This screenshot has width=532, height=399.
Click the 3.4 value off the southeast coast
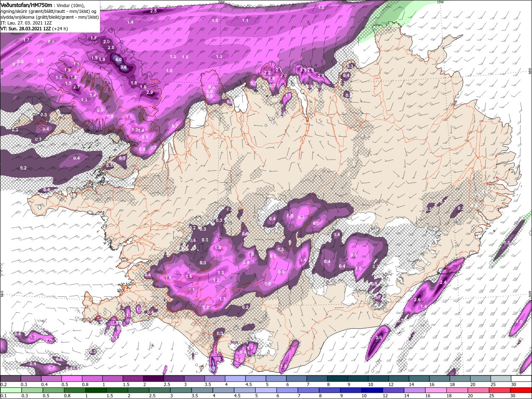(x=379, y=338)
